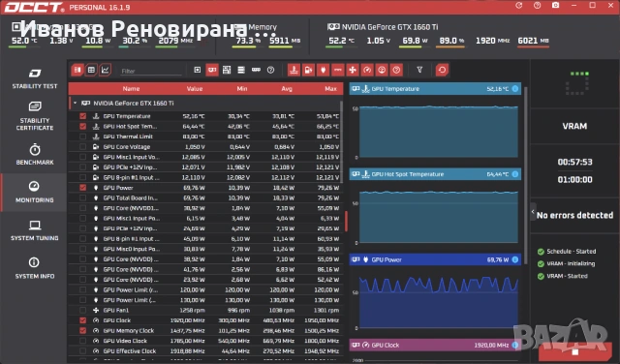Toggle the motherboard sensor group icon
620x364 pixels.
pos(227,70)
